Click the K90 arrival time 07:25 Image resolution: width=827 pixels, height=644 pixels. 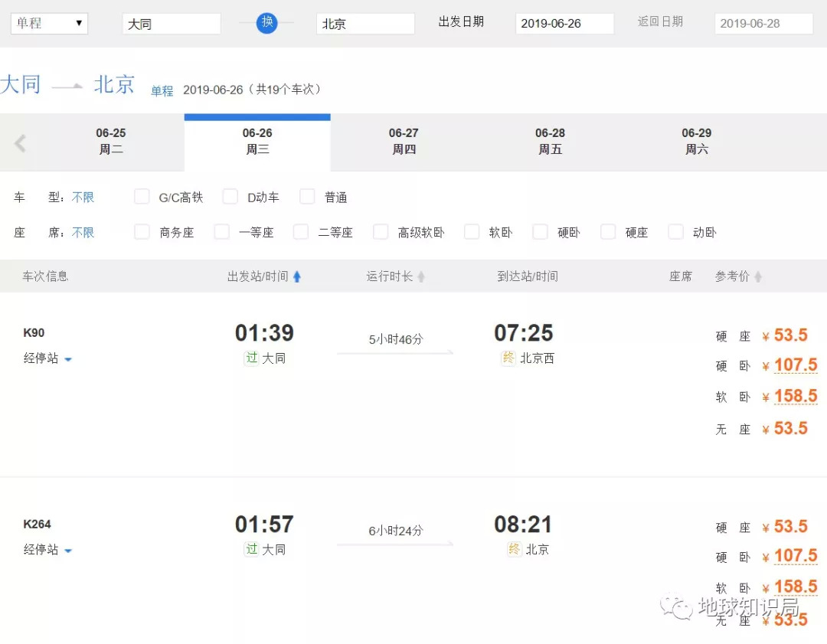pos(523,333)
